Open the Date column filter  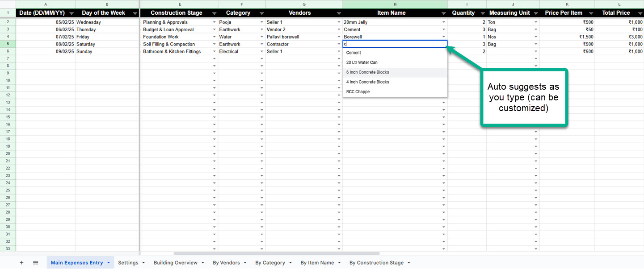coord(71,12)
